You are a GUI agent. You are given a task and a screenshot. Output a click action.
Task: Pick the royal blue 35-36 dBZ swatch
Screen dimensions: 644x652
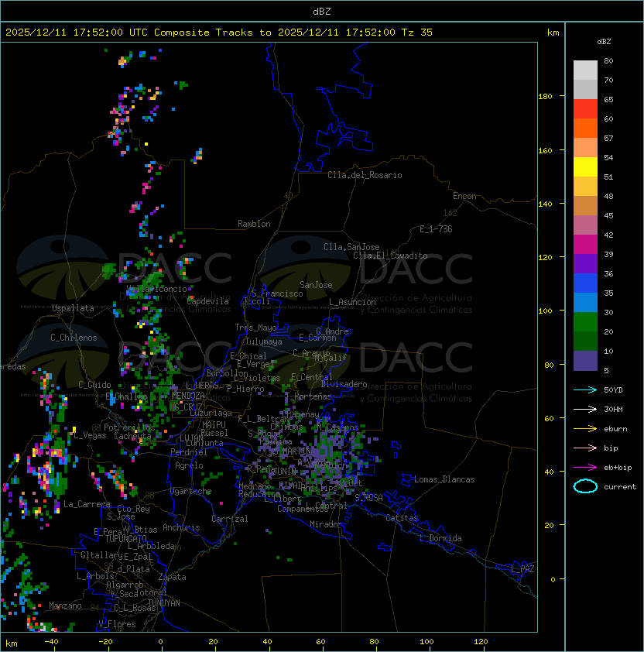(x=585, y=283)
